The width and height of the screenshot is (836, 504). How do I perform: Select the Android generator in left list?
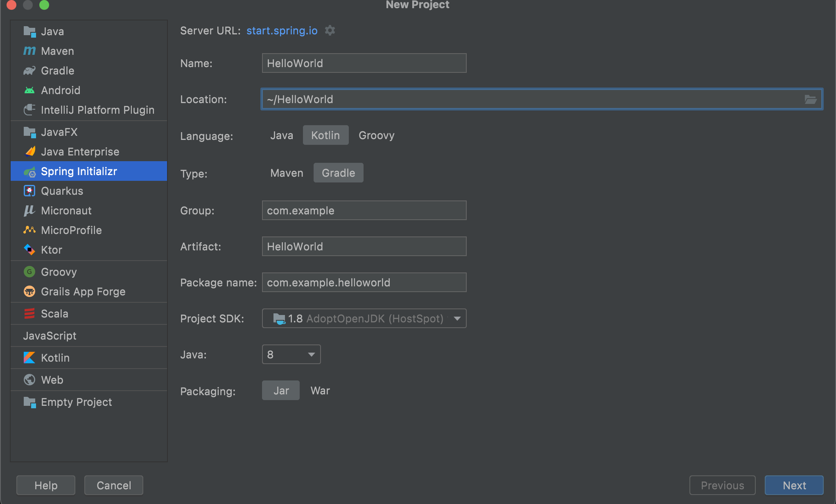[x=60, y=90]
